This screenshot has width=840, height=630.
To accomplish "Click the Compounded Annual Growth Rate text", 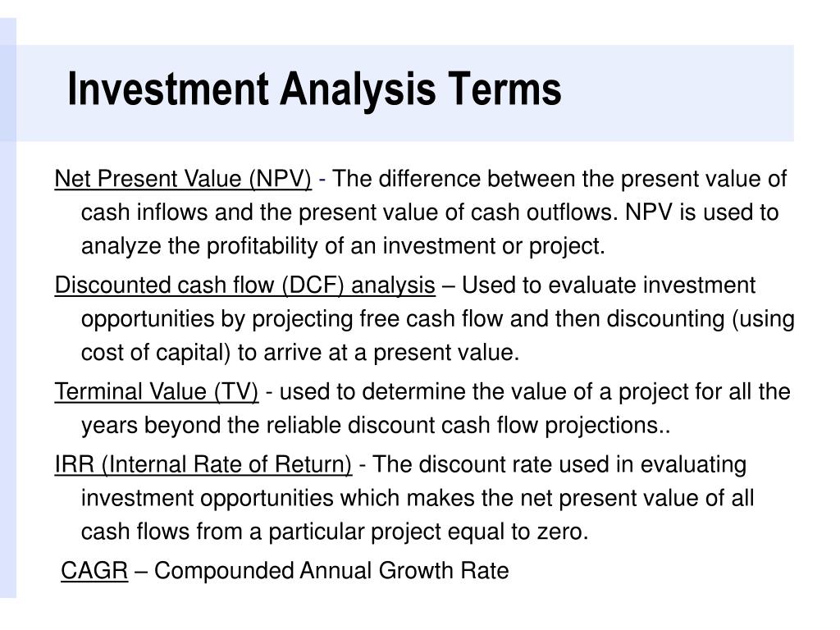I will coord(331,571).
